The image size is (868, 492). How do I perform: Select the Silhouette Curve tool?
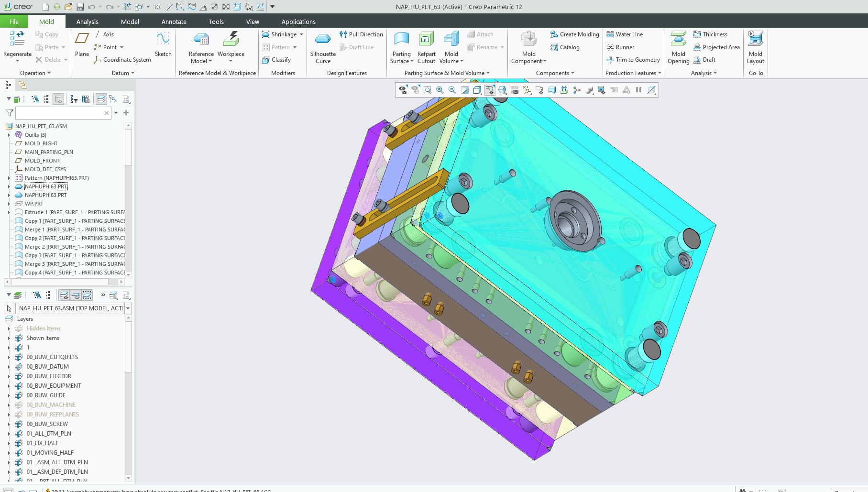coord(323,39)
